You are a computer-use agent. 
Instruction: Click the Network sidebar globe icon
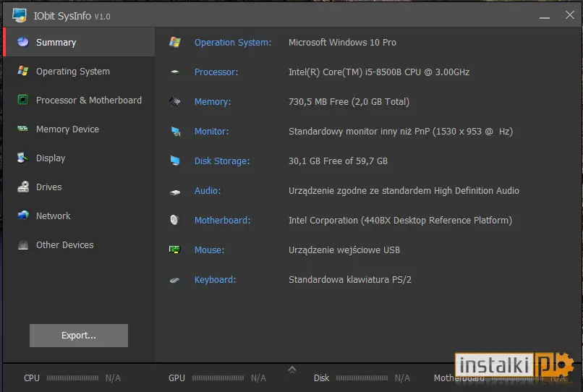click(23, 216)
